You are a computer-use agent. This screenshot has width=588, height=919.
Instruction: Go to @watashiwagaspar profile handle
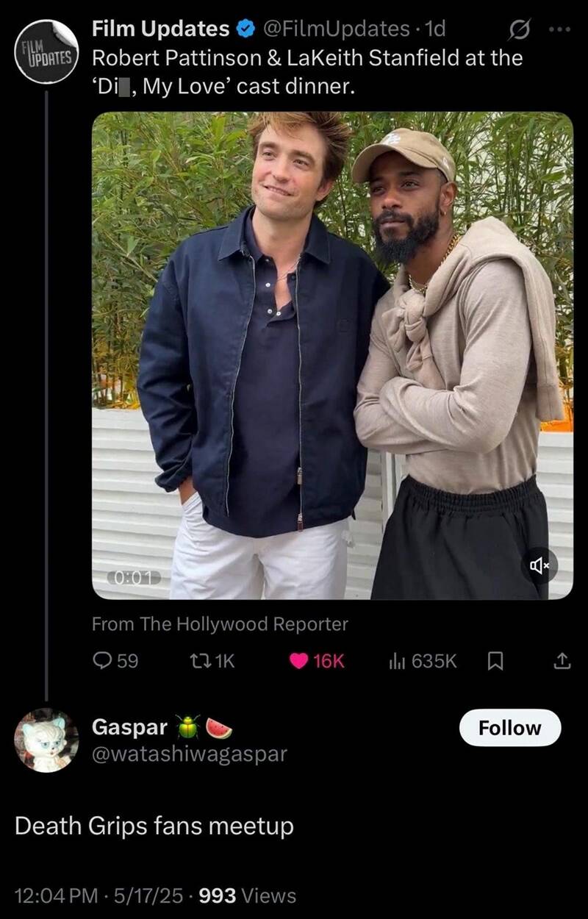click(189, 754)
